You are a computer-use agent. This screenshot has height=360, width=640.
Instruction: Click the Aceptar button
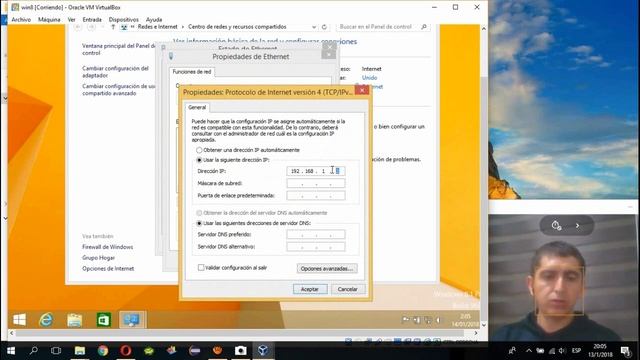point(310,289)
